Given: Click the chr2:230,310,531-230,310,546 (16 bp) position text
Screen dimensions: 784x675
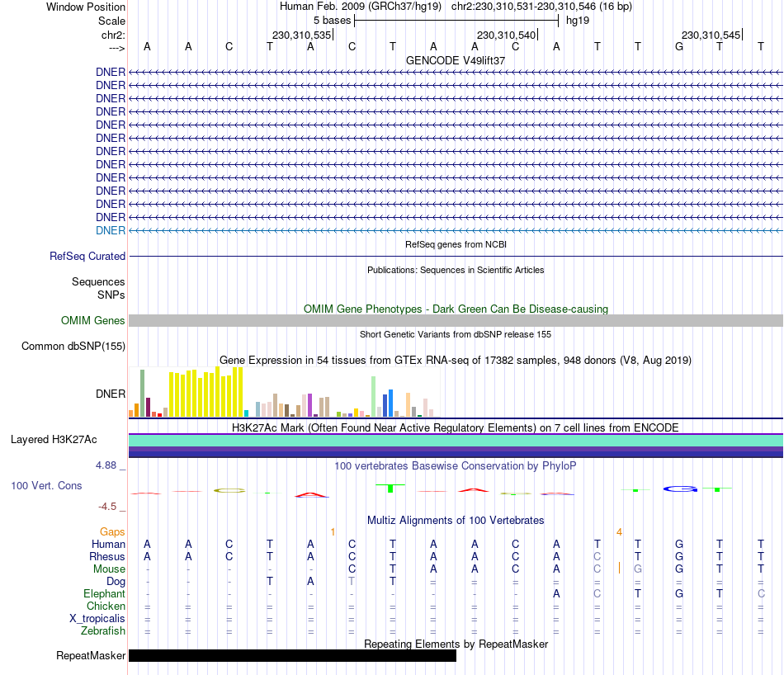Looking at the screenshot, I should click(541, 7).
